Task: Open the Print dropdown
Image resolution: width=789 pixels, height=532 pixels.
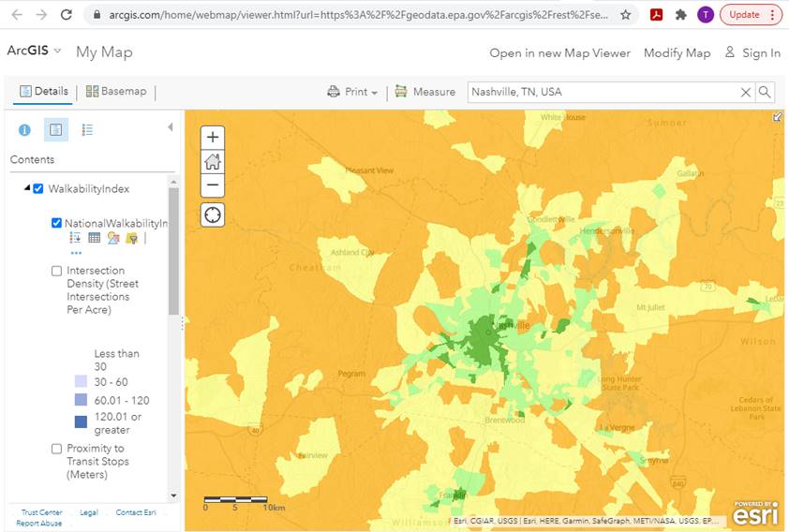Action: [352, 92]
